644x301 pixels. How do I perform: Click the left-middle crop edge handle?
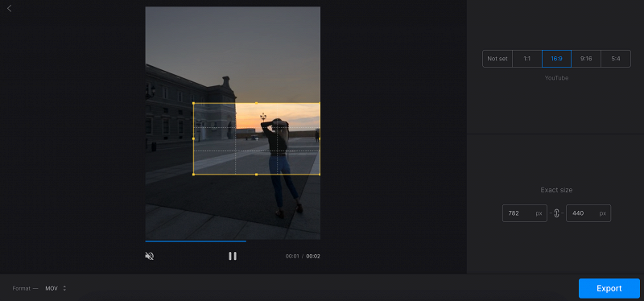[x=193, y=138]
